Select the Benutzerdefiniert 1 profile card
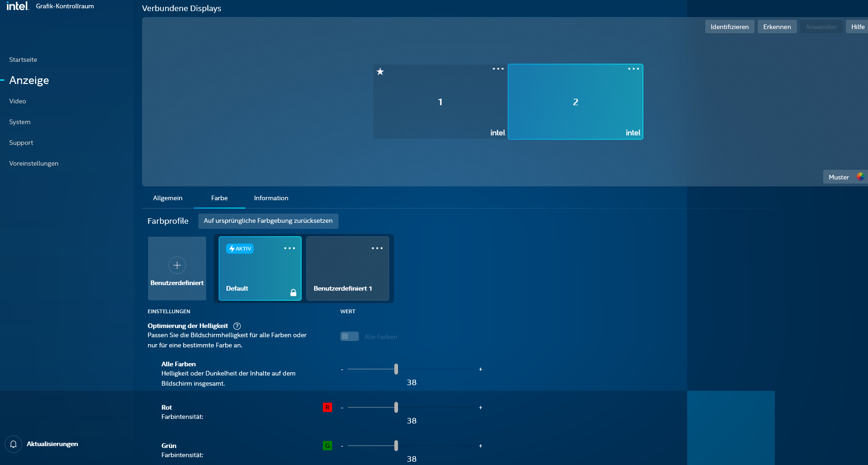 coord(348,268)
